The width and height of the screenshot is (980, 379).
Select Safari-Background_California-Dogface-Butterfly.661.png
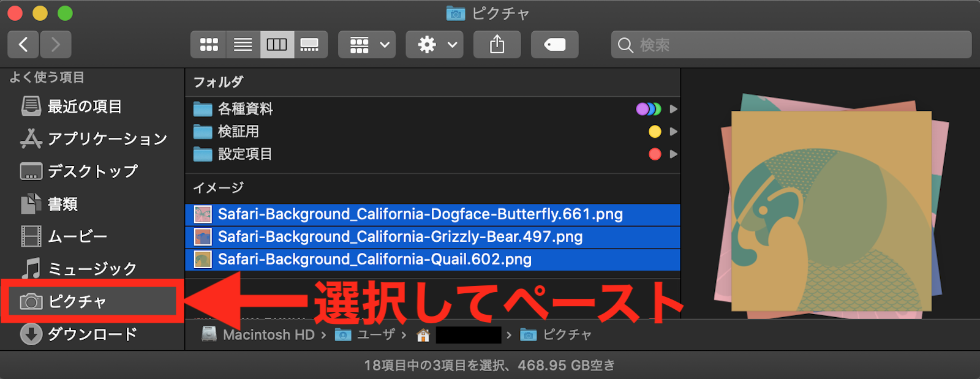432,214
